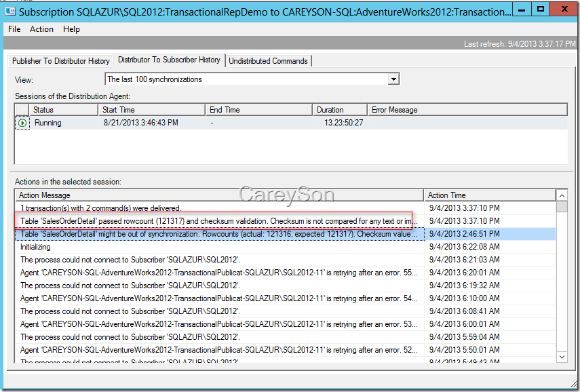Select '1 transaction(s) with 2 command(s)' row
The width and height of the screenshot is (580, 392).
286,208
